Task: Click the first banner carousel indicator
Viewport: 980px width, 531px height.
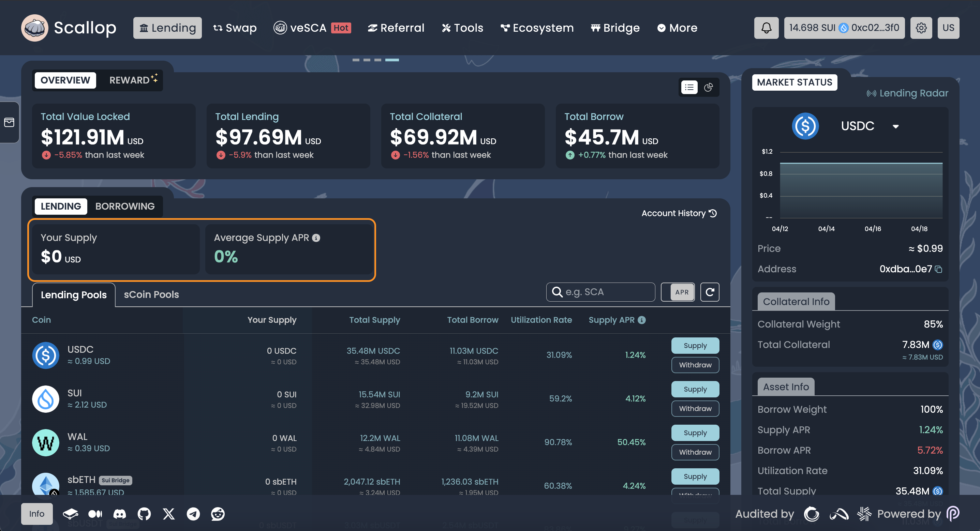Action: click(x=356, y=60)
